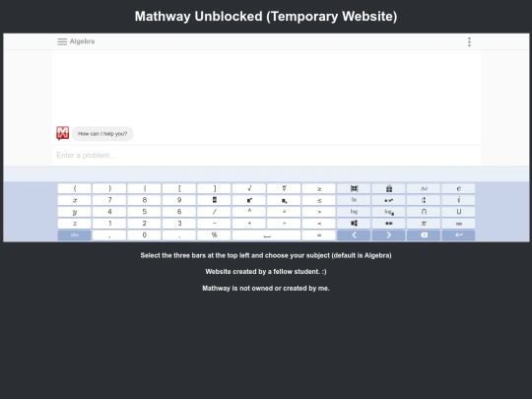
Task: Tap the natural log ln key
Action: click(354, 200)
